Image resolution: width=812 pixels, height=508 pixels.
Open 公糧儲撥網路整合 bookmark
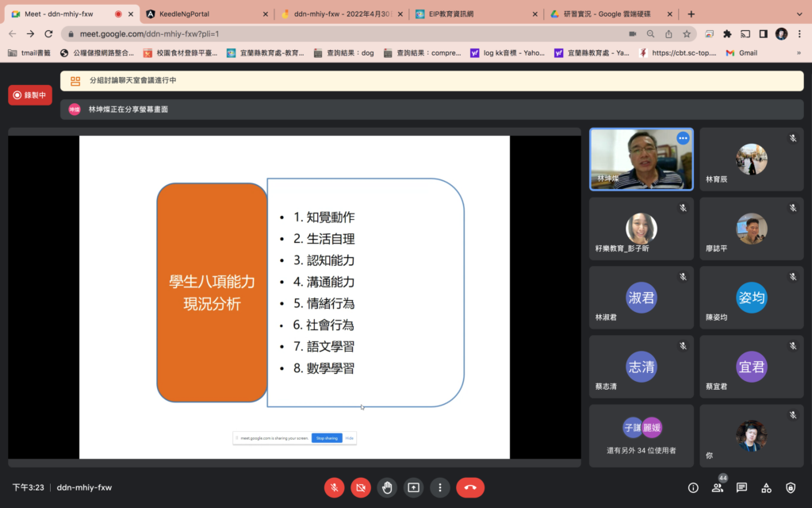click(98, 53)
